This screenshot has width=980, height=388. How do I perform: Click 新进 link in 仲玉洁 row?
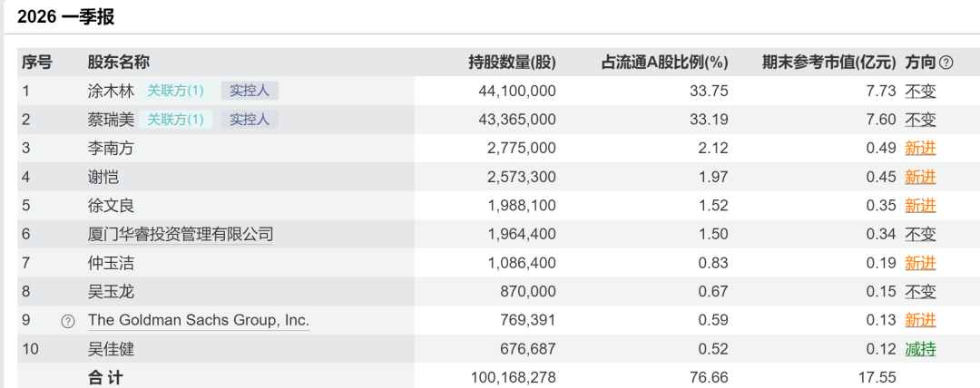921,263
